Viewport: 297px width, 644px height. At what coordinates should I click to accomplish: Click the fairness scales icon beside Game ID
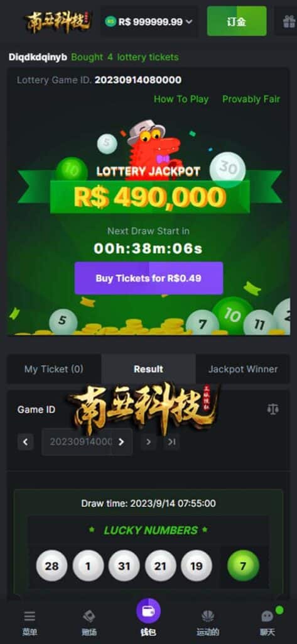click(x=273, y=409)
